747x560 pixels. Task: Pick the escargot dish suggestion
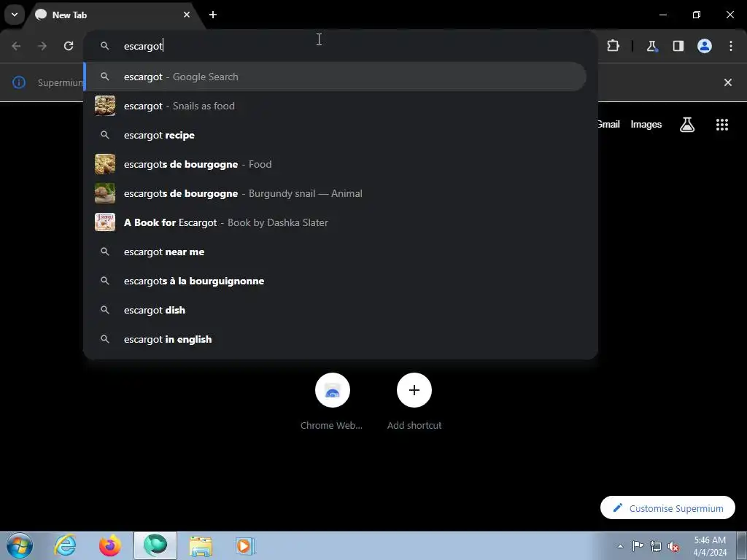click(x=336, y=310)
